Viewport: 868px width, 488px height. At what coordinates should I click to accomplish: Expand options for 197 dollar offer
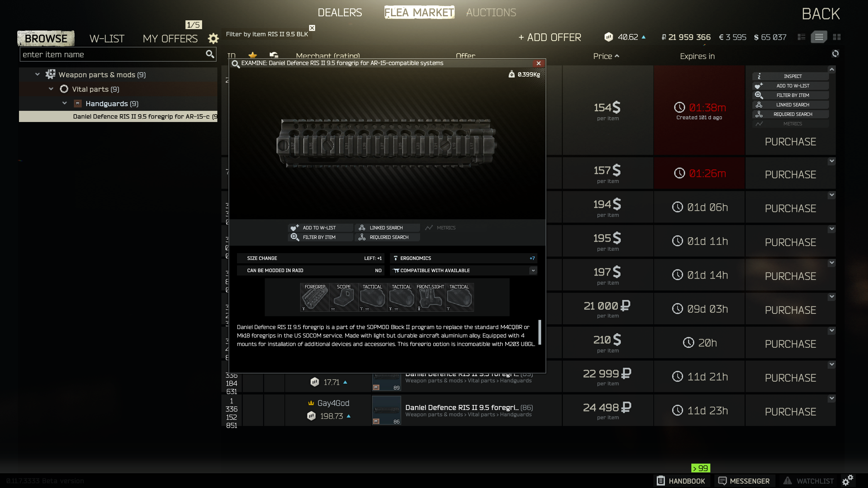(832, 263)
